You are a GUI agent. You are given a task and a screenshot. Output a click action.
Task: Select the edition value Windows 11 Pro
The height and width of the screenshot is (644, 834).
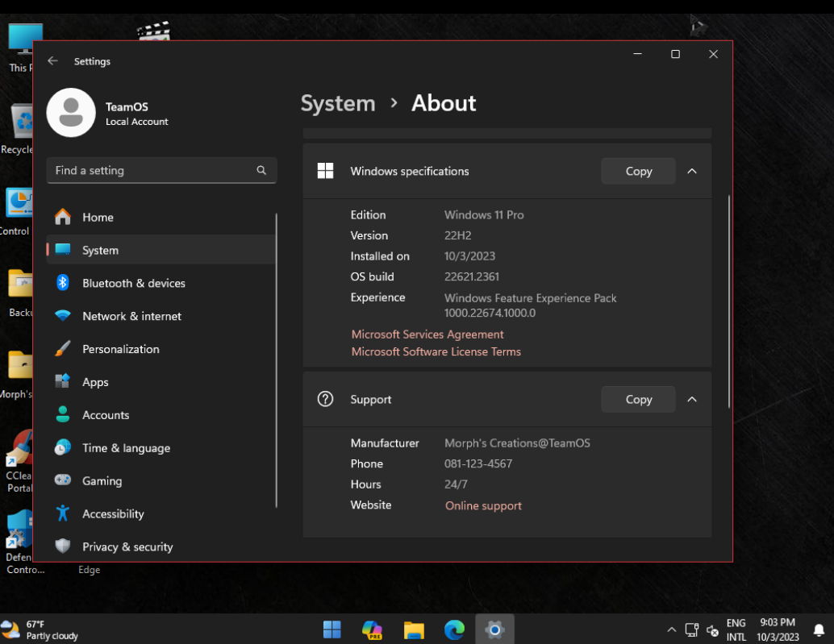coord(484,214)
